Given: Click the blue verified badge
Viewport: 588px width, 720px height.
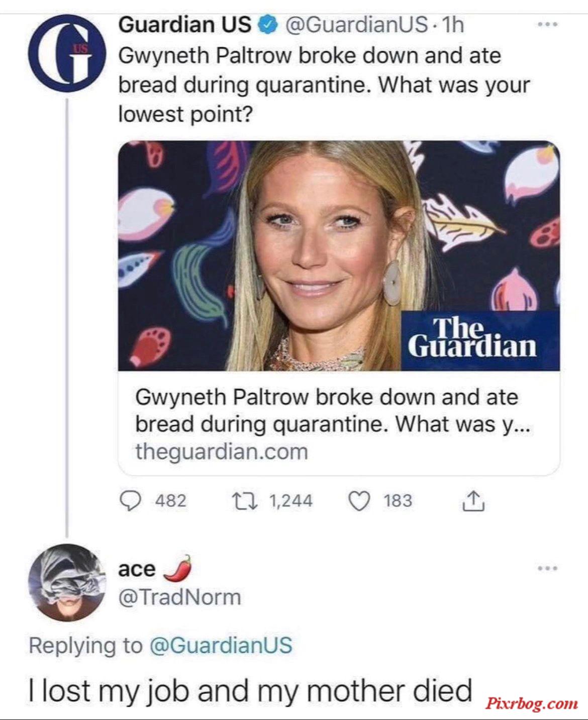Looking at the screenshot, I should tap(268, 25).
